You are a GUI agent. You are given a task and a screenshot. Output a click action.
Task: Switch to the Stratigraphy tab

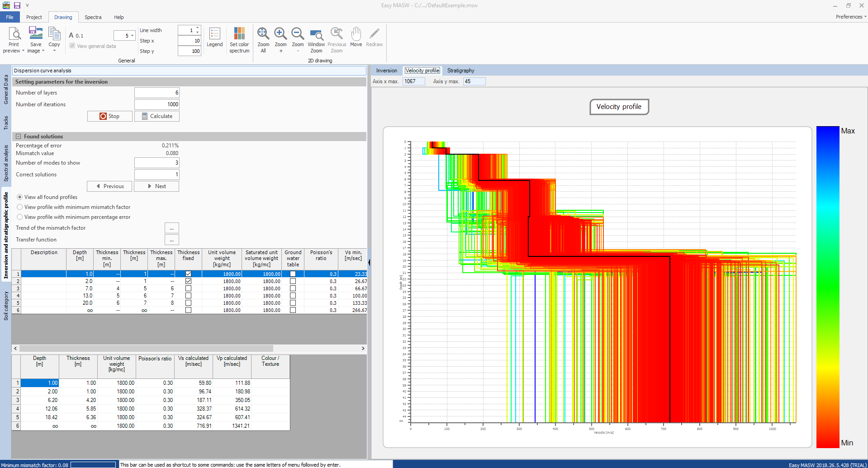tap(461, 71)
